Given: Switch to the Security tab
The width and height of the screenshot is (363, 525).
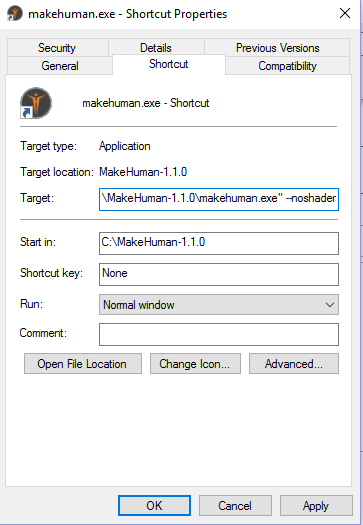Looking at the screenshot, I should pos(57,48).
